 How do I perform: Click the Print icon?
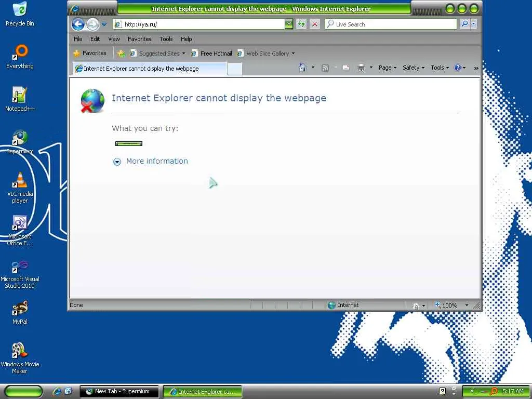point(361,68)
